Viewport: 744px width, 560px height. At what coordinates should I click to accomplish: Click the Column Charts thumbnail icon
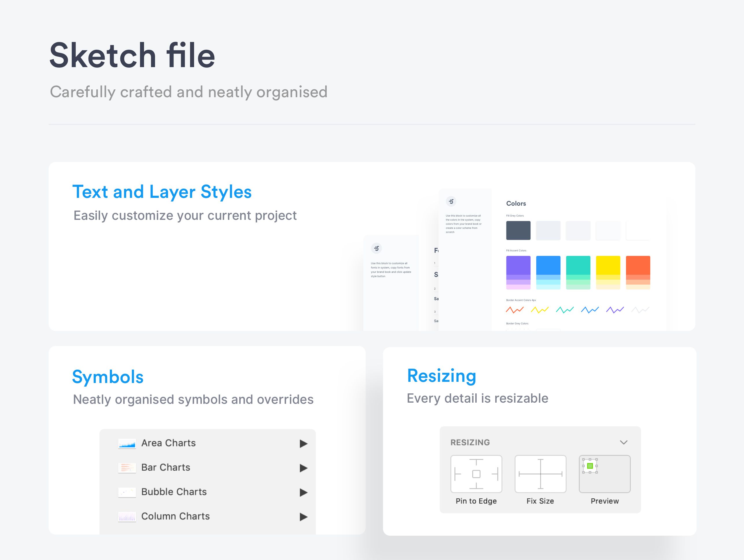(127, 517)
